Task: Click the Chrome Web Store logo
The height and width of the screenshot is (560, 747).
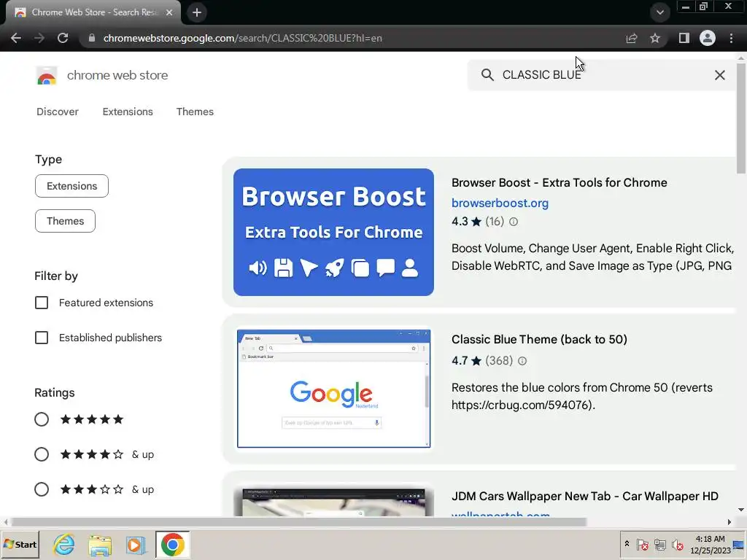Action: (x=47, y=75)
